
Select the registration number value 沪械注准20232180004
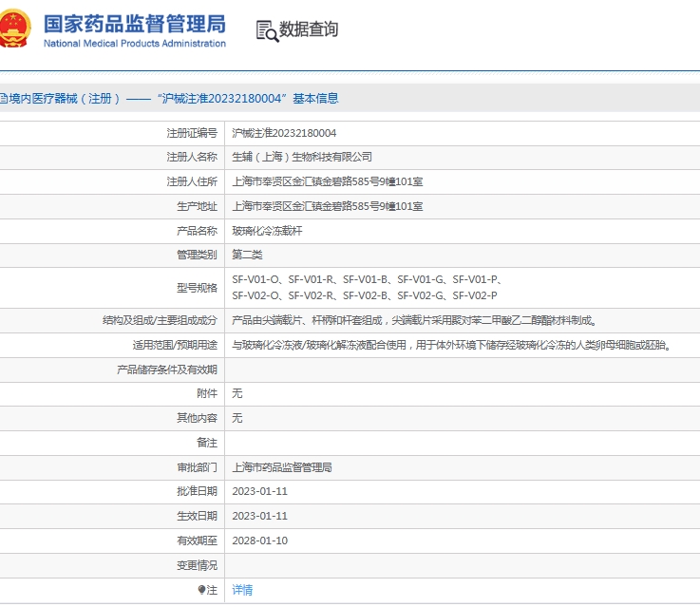(x=284, y=133)
